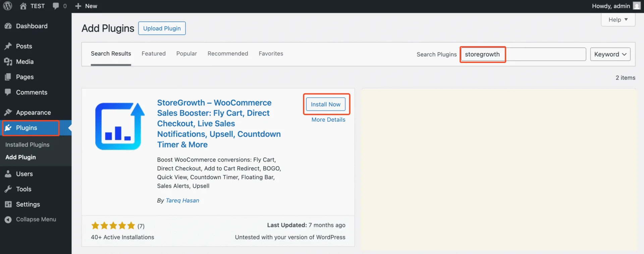644x254 pixels.
Task: Click 'Untested with your version of WordPress' text
Action: coord(290,237)
